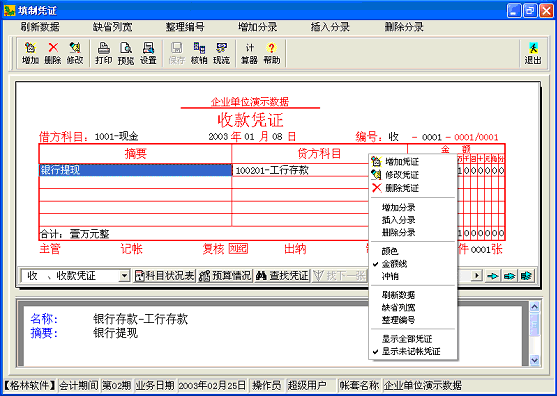Open the 计算器 calculator tool
This screenshot has width=557, height=396.
(x=249, y=53)
